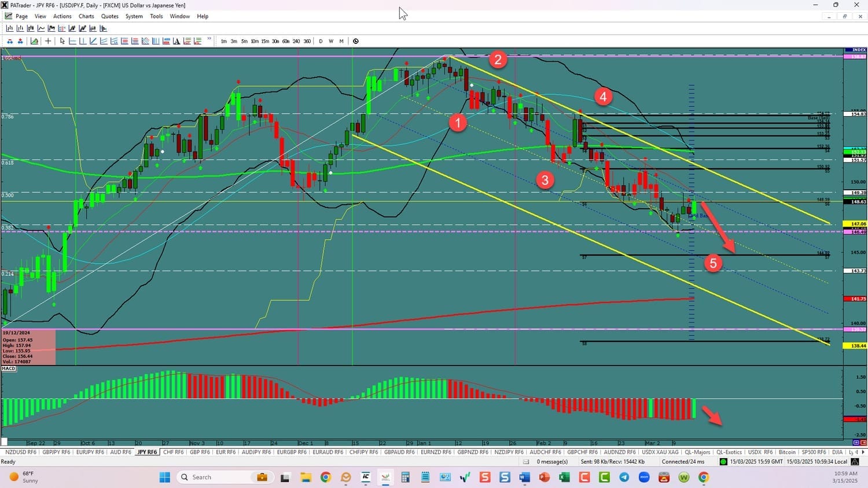Screen dimensions: 868x488
Task: Choose the parallel channel lines tool
Action: click(104, 41)
